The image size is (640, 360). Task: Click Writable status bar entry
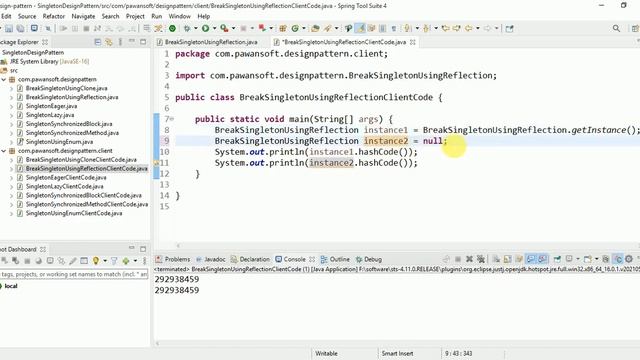click(326, 353)
